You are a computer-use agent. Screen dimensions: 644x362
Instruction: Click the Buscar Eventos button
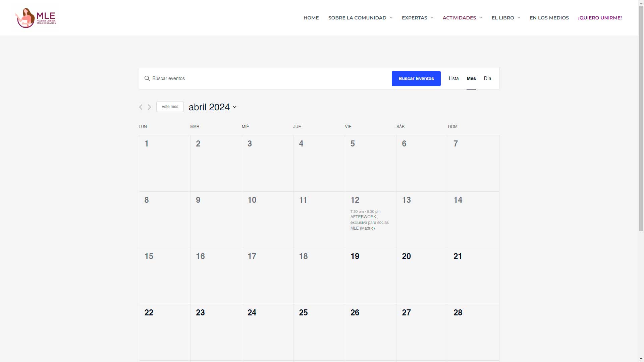[x=416, y=78]
